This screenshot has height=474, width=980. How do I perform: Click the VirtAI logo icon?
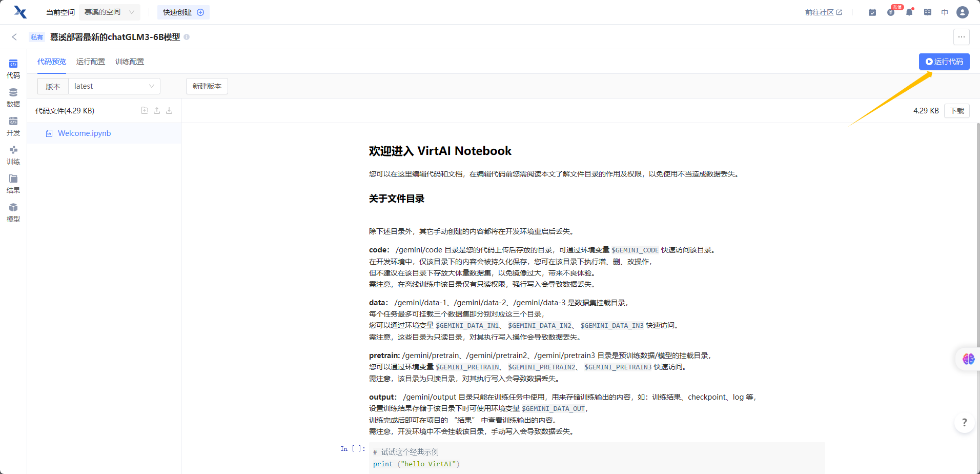[x=20, y=12]
